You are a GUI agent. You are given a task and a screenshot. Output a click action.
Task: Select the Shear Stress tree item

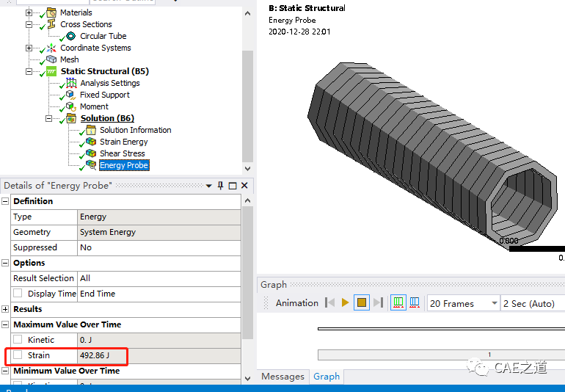click(x=122, y=153)
